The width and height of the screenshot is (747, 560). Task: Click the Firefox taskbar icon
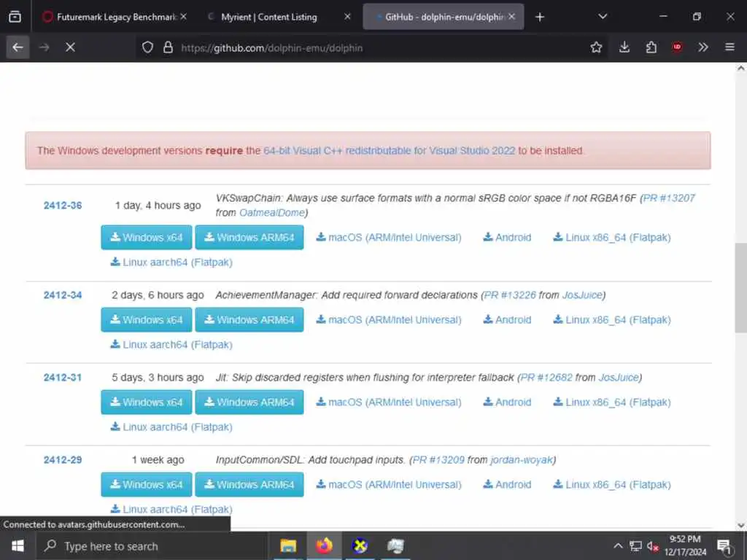coord(324,545)
